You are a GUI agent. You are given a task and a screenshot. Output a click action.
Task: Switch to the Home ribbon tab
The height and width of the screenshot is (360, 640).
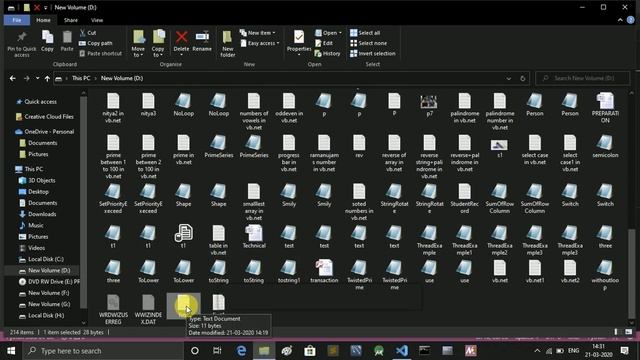coord(43,20)
